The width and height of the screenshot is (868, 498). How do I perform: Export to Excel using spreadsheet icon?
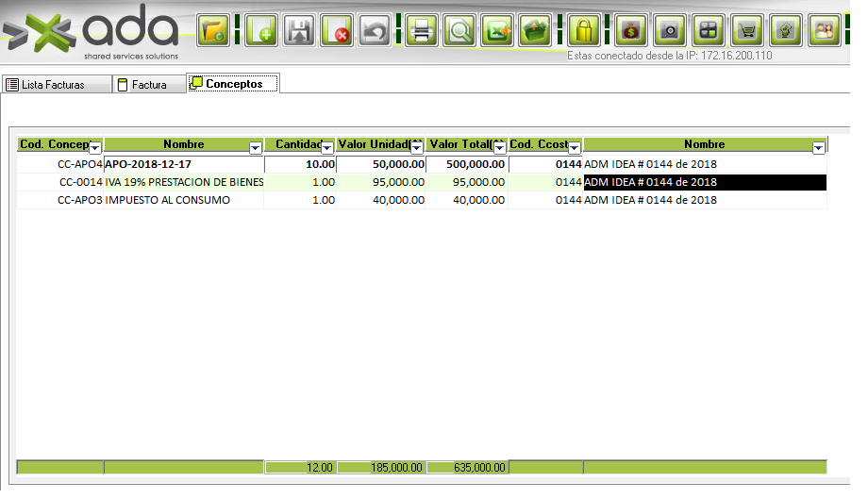(497, 30)
